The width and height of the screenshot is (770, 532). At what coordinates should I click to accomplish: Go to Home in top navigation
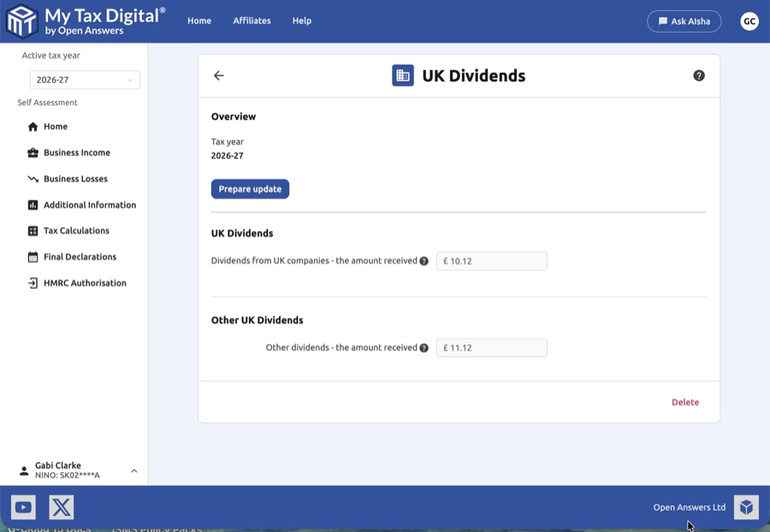pos(199,21)
